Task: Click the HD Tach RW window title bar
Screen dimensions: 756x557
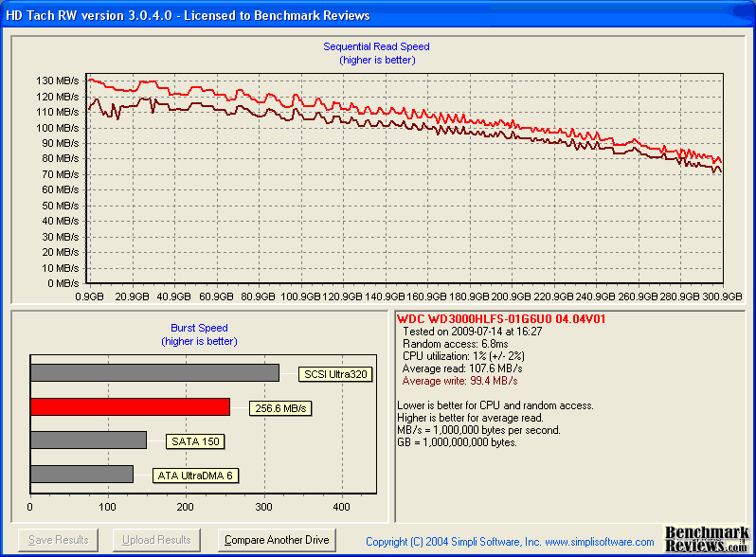Action: pos(378,15)
